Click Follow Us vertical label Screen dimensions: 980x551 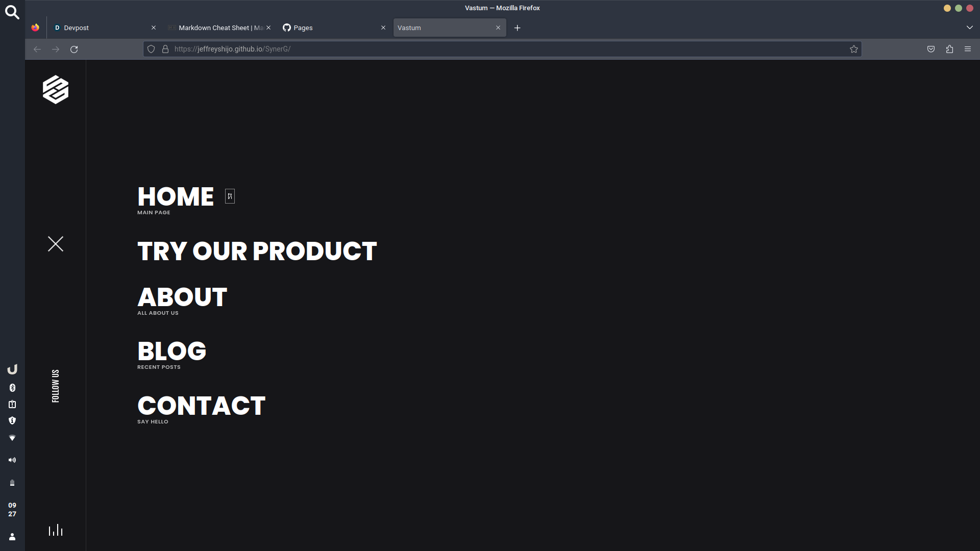point(56,386)
